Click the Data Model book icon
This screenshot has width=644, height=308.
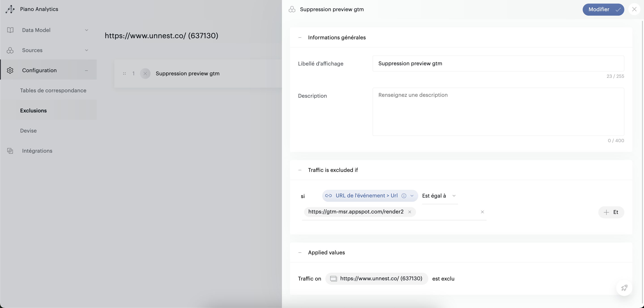(x=10, y=30)
